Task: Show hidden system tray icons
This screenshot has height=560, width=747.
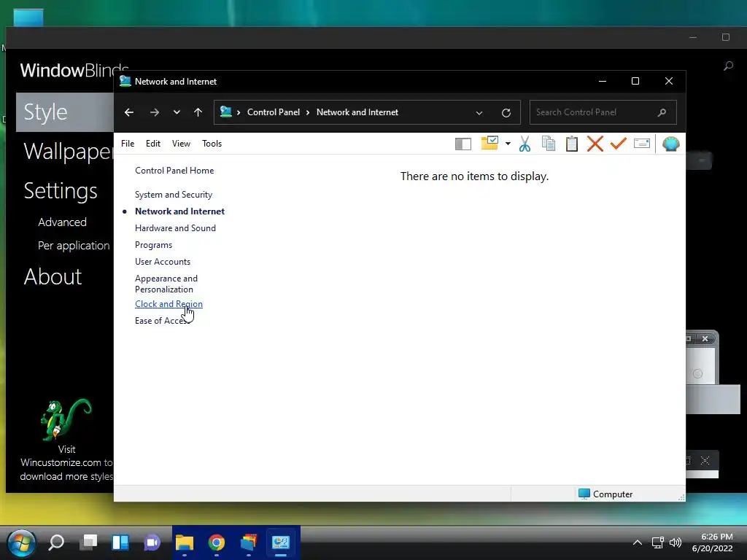Action: (x=638, y=542)
